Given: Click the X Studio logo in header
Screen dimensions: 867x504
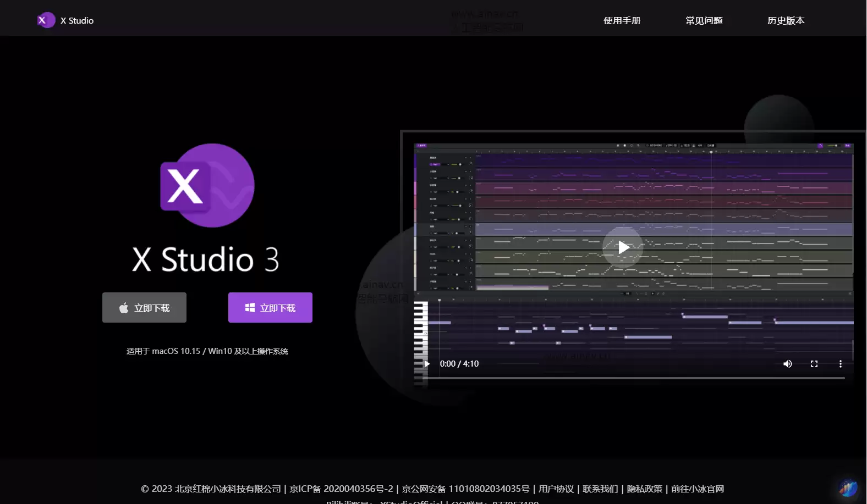Looking at the screenshot, I should point(65,20).
